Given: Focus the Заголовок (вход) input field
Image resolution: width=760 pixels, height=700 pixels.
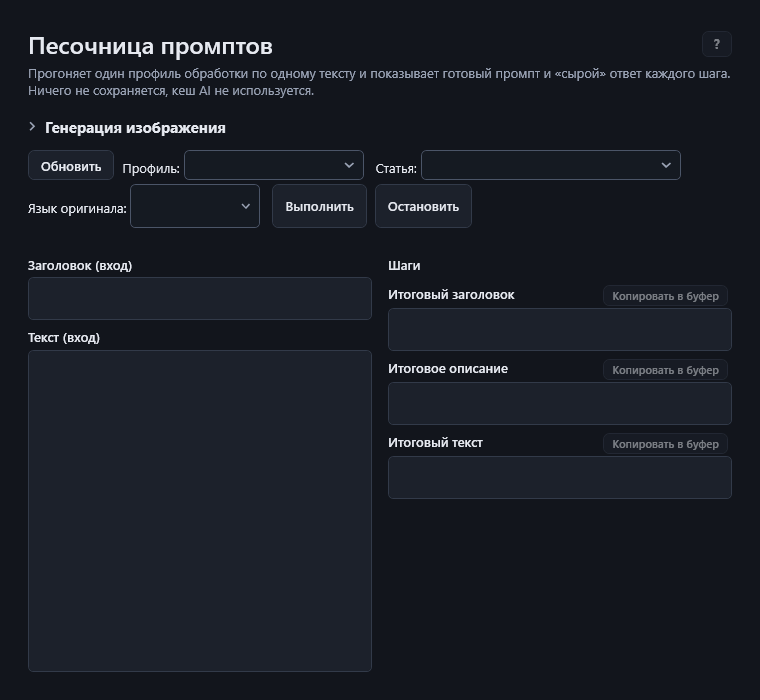Looking at the screenshot, I should click(x=200, y=298).
